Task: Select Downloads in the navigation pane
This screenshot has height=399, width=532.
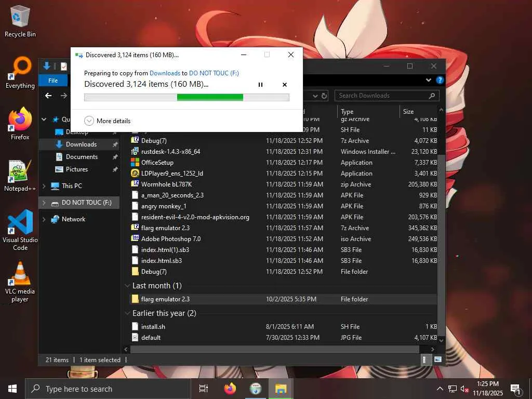Action: point(79,144)
